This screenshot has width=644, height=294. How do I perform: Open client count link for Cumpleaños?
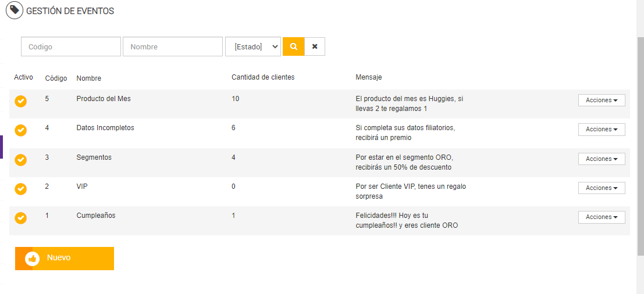click(233, 216)
